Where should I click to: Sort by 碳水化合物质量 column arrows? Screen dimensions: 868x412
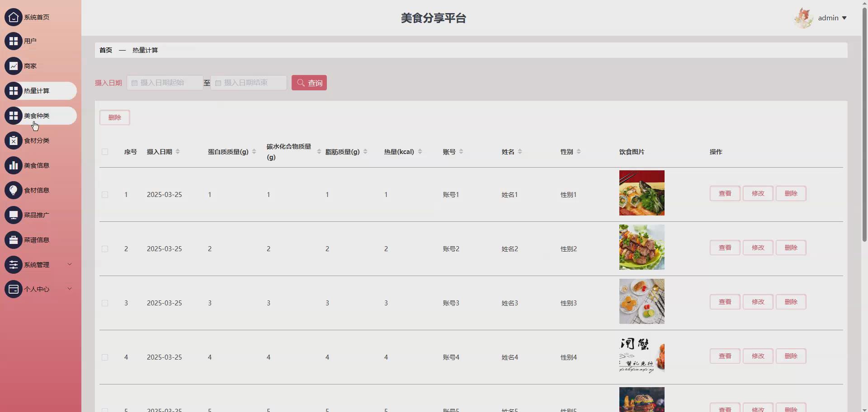319,152
